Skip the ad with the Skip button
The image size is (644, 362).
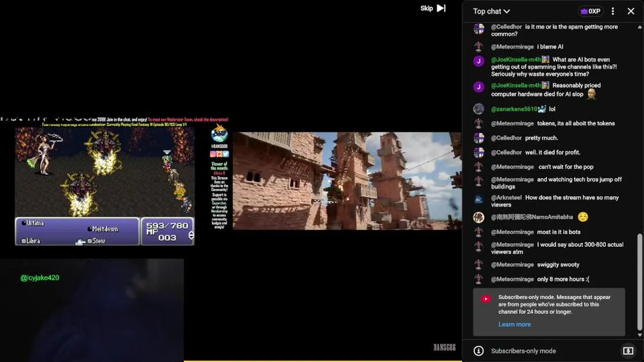(433, 8)
